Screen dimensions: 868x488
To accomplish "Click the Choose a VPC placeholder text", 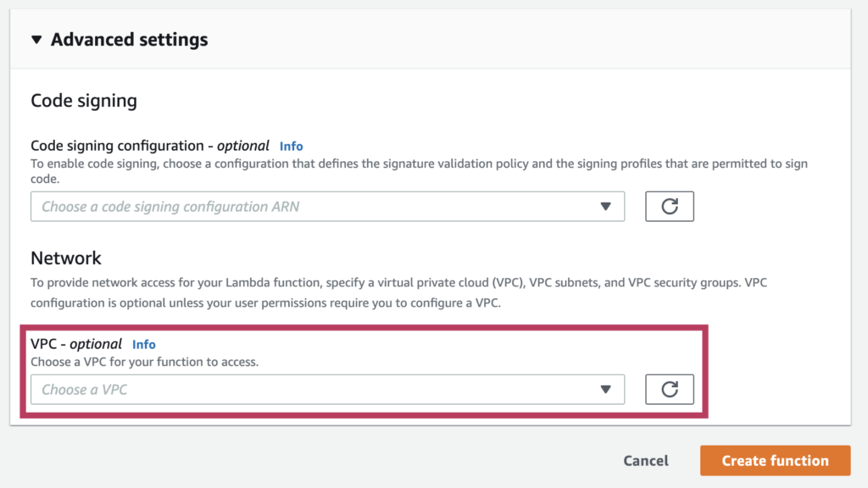I will click(x=85, y=390).
